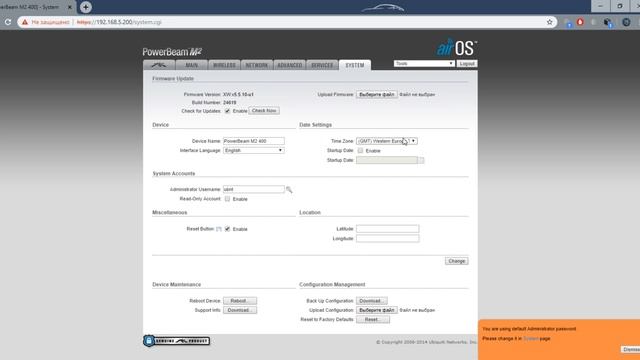Switch to the MAIN tab
Viewport: 640px width, 360px height.
191,65
